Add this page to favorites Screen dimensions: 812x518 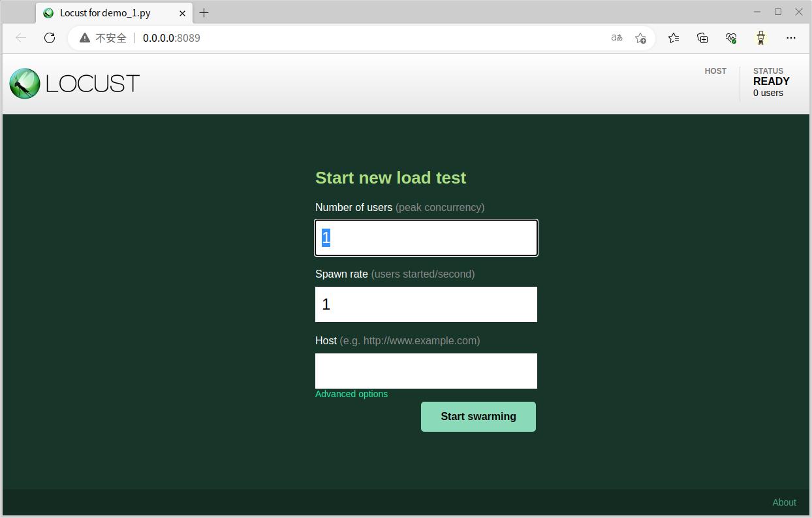coord(640,38)
